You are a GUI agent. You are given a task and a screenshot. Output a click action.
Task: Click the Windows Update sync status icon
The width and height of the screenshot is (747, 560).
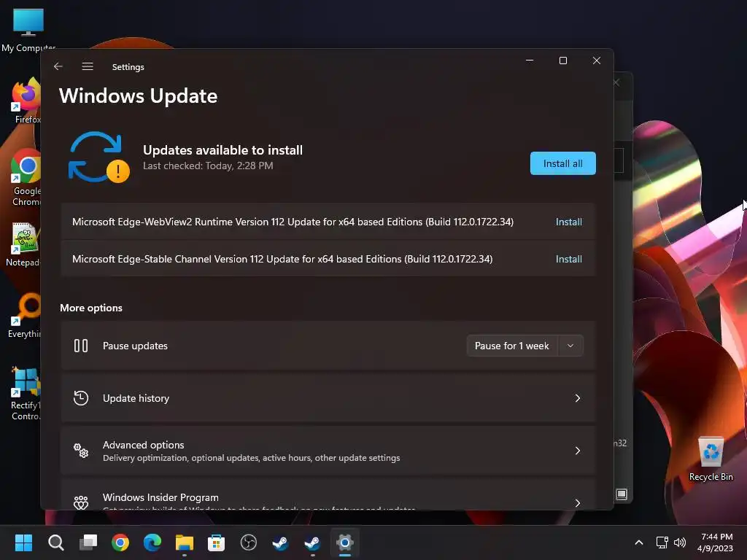[x=98, y=157]
